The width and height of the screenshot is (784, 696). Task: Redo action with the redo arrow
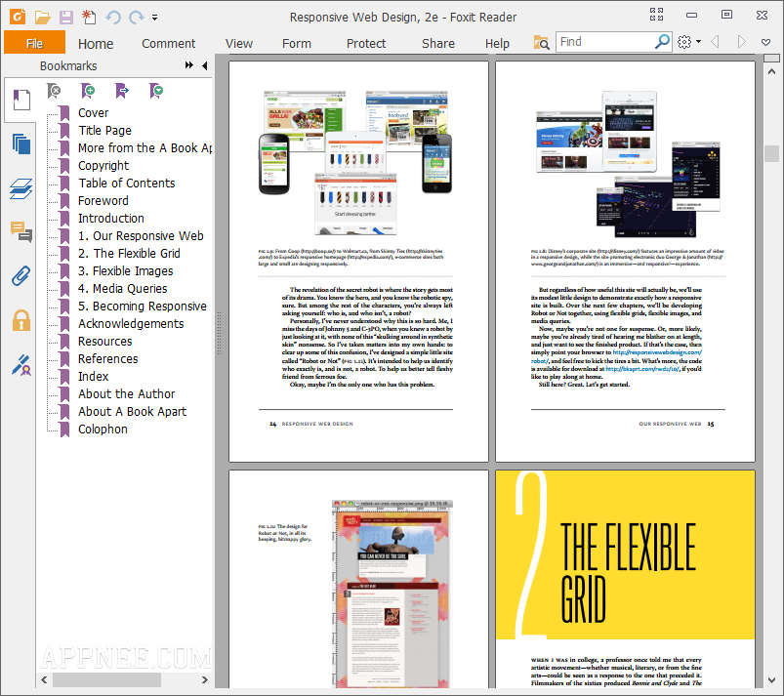pos(136,18)
